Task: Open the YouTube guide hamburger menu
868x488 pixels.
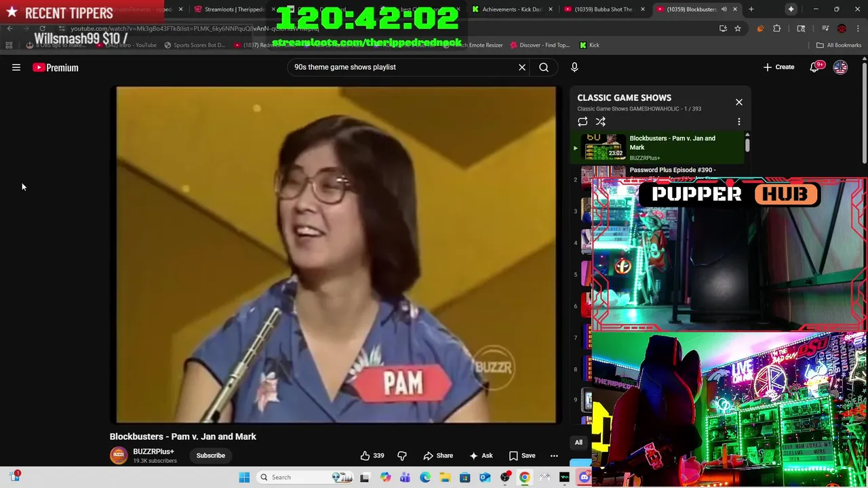Action: click(16, 67)
